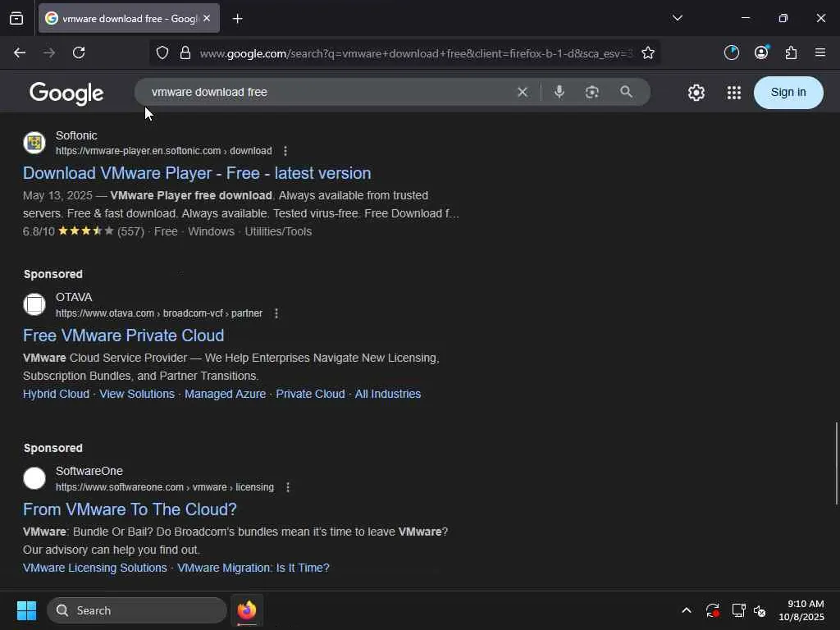Go back to previous page
Viewport: 840px width, 630px height.
pos(20,52)
